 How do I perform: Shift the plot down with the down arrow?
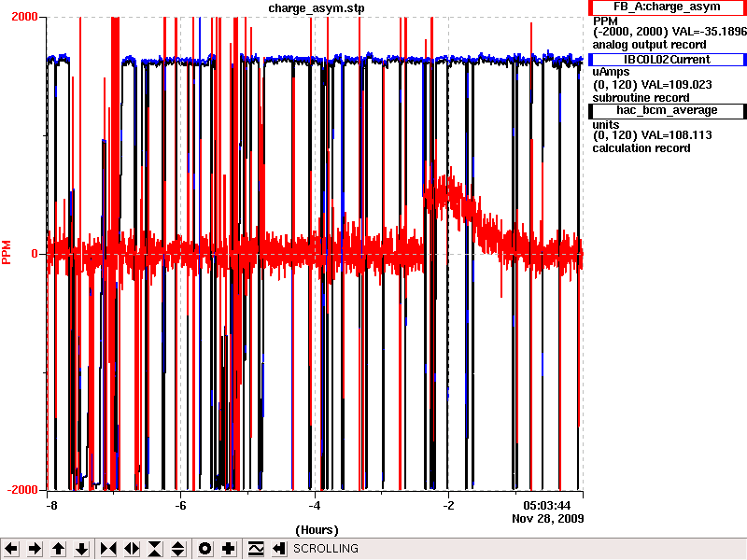pyautogui.click(x=81, y=549)
